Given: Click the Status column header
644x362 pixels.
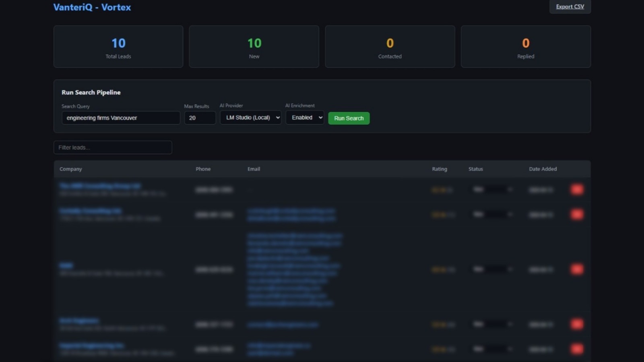Looking at the screenshot, I should click(475, 169).
